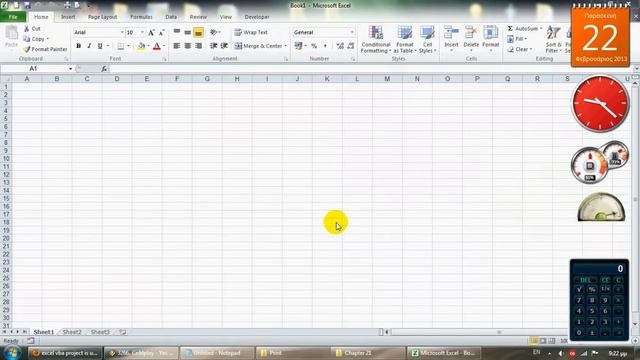Switch to the Developer tab
Screen dimensions: 640x360
click(x=257, y=17)
